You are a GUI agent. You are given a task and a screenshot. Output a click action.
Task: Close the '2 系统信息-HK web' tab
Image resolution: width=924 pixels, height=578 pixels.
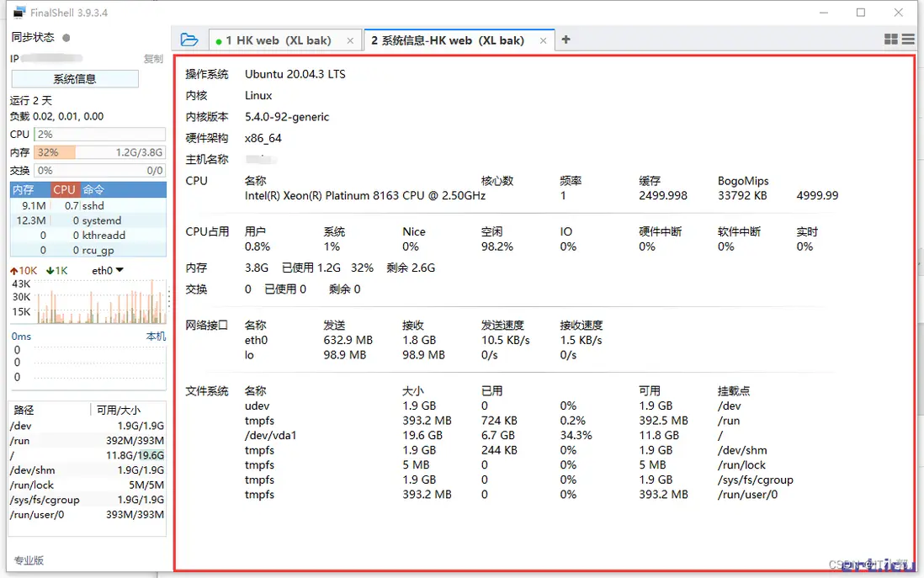(x=543, y=40)
